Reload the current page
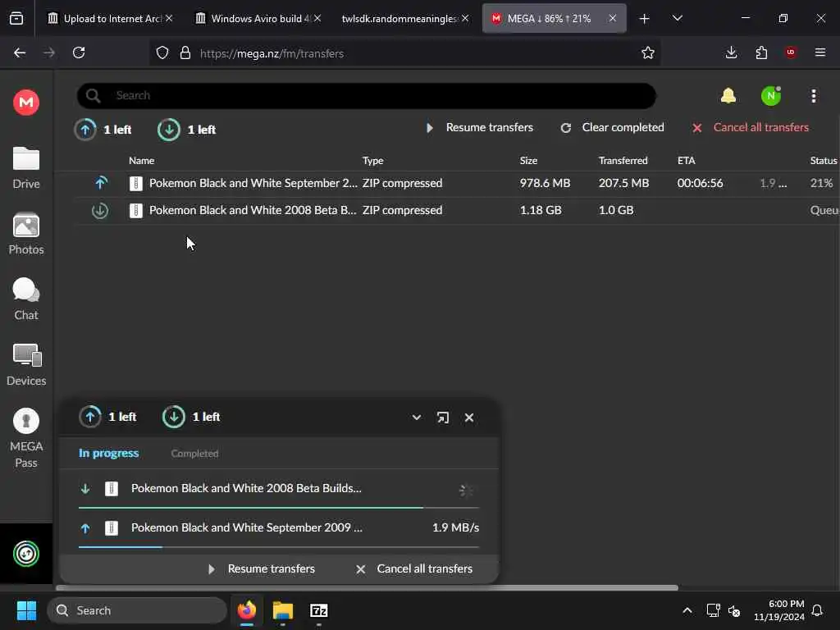Screen dimensions: 840x630 tap(79, 52)
